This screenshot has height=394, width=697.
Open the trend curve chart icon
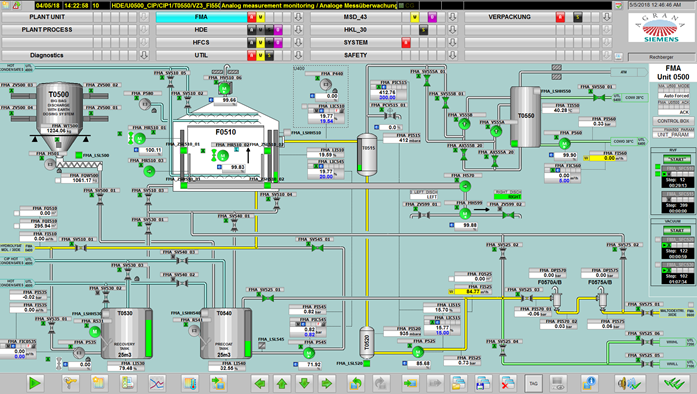156,383
